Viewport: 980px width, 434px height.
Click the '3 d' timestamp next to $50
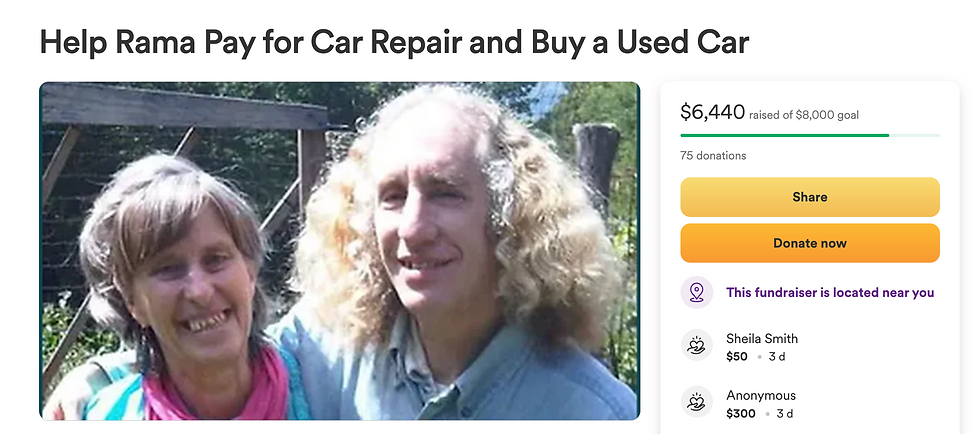click(777, 356)
